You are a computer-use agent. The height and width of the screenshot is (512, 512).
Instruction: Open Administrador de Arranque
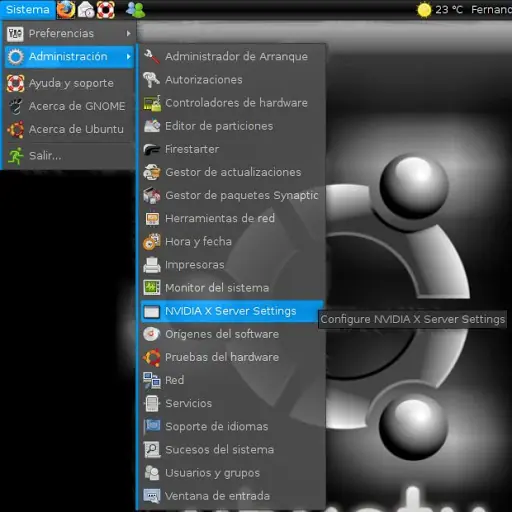(x=232, y=57)
